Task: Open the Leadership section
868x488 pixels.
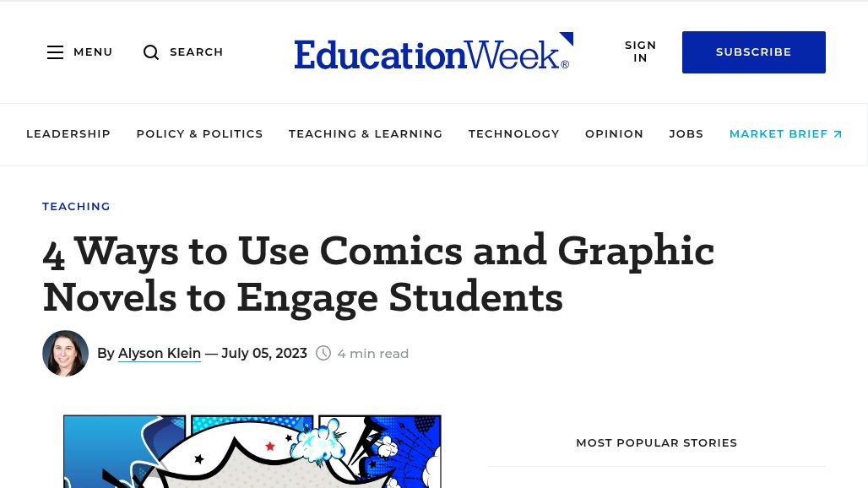Action: (x=68, y=134)
